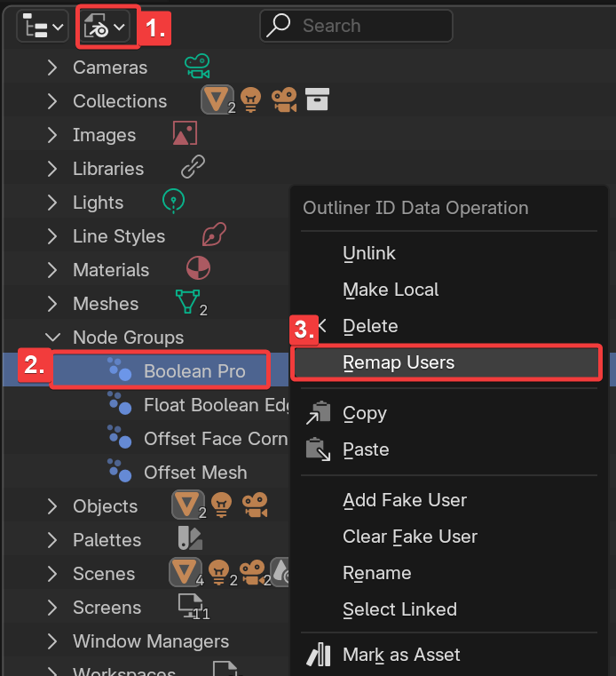Click the Libraries link icon

coord(193,167)
